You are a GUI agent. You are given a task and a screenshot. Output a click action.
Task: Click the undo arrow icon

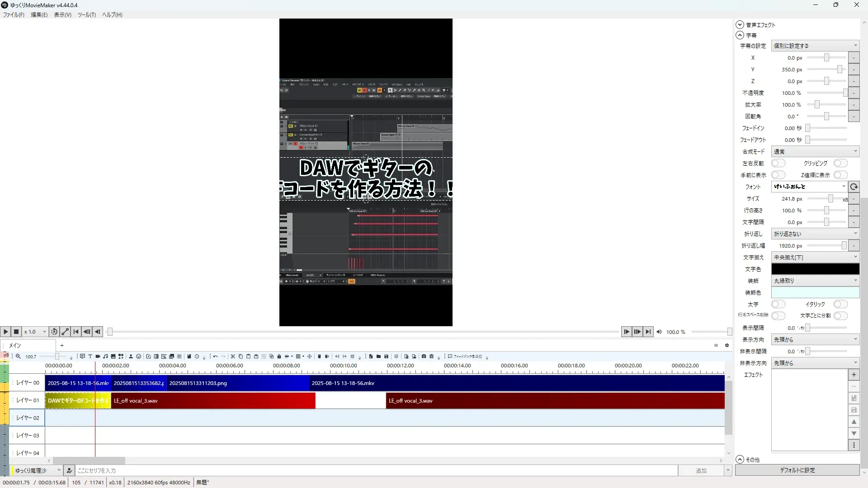(215, 357)
